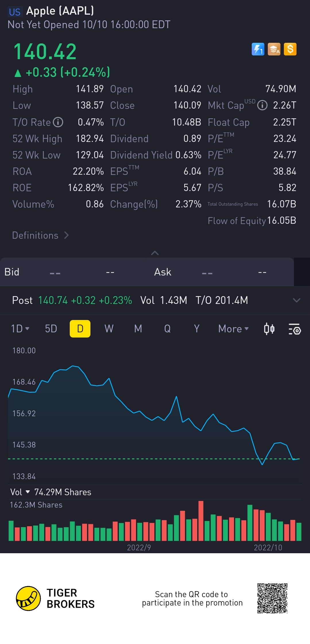
Task: Select the 5D chart tab
Action: (x=51, y=329)
